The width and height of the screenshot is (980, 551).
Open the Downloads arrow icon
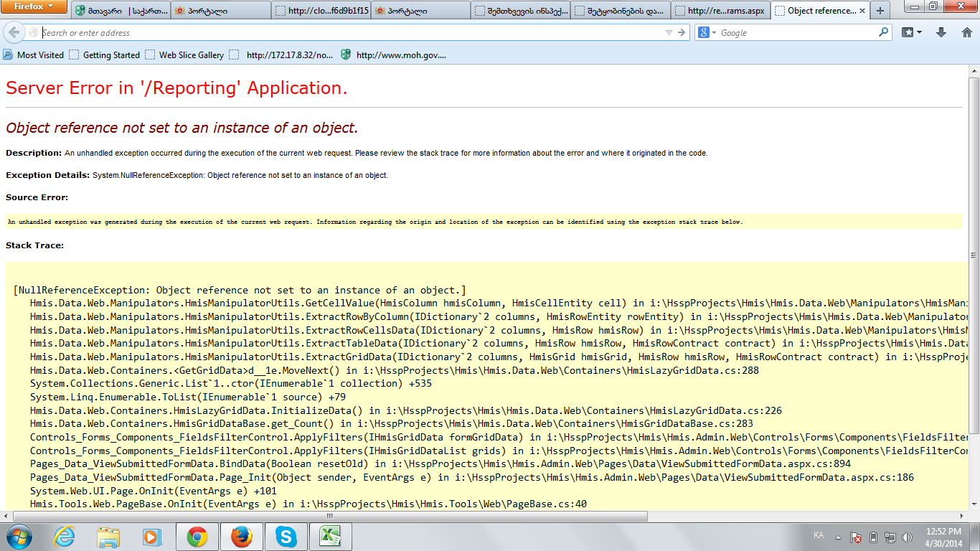click(941, 32)
